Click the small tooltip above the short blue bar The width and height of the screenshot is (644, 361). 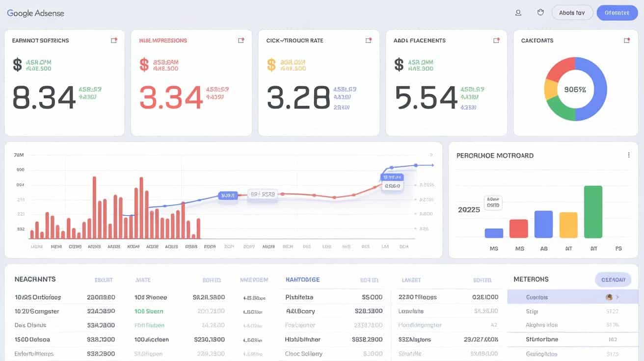493,203
